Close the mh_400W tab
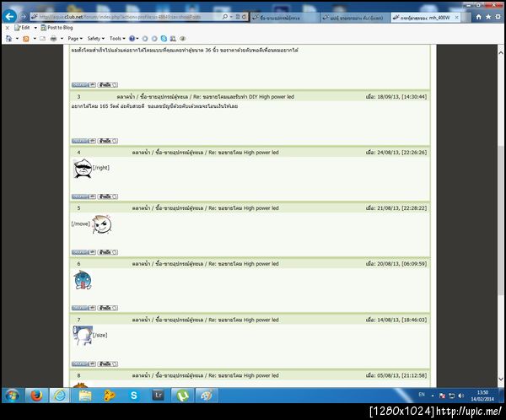Viewport: 506px width, 420px height. click(x=456, y=18)
